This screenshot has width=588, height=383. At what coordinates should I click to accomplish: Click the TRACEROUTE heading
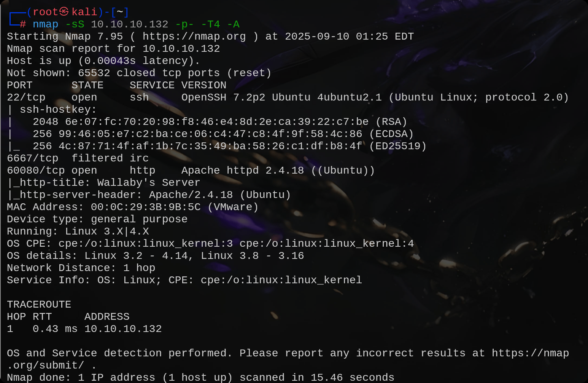click(39, 305)
